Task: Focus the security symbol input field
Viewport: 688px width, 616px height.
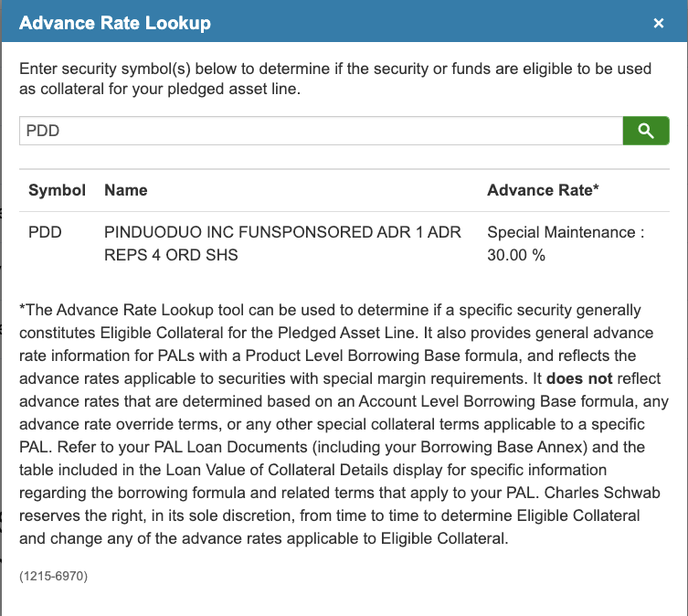Action: click(320, 131)
